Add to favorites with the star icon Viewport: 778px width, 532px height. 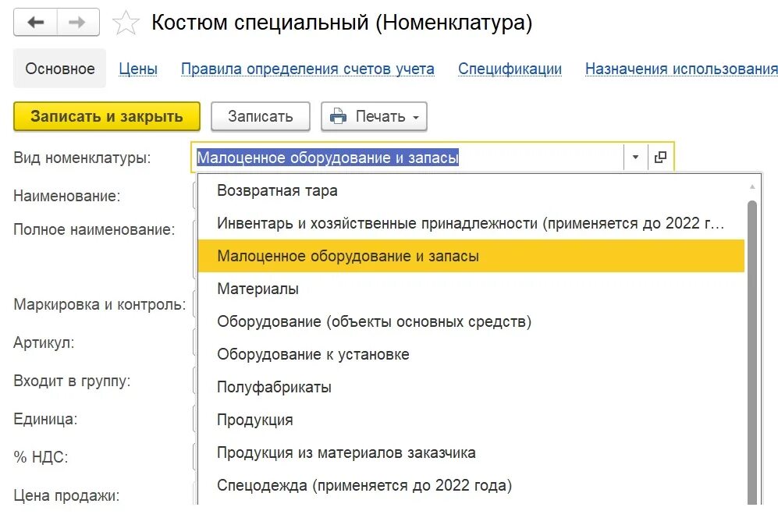[126, 23]
